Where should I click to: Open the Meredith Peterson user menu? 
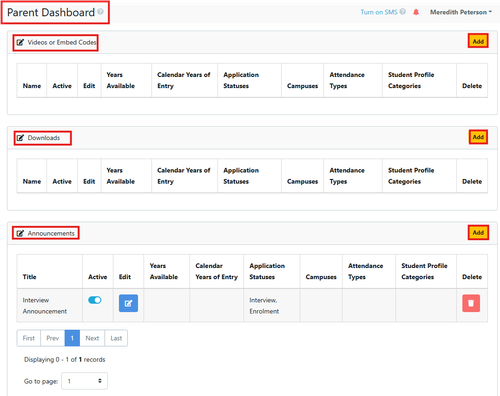[x=461, y=12]
